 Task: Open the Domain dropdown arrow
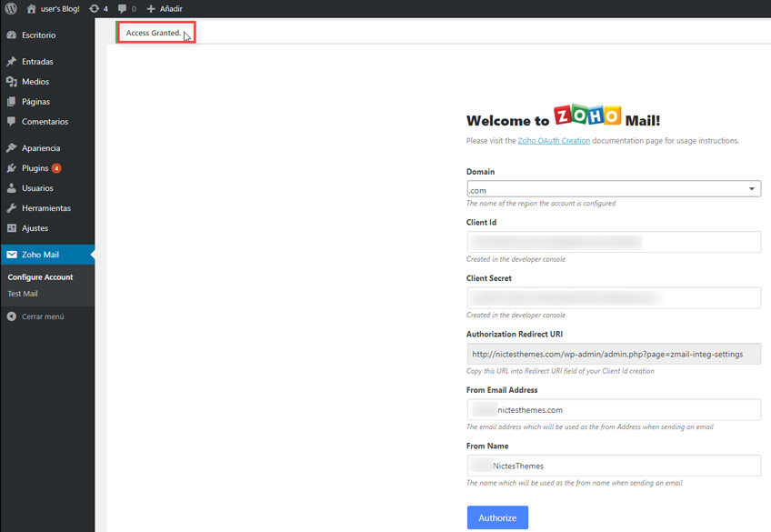coord(751,189)
